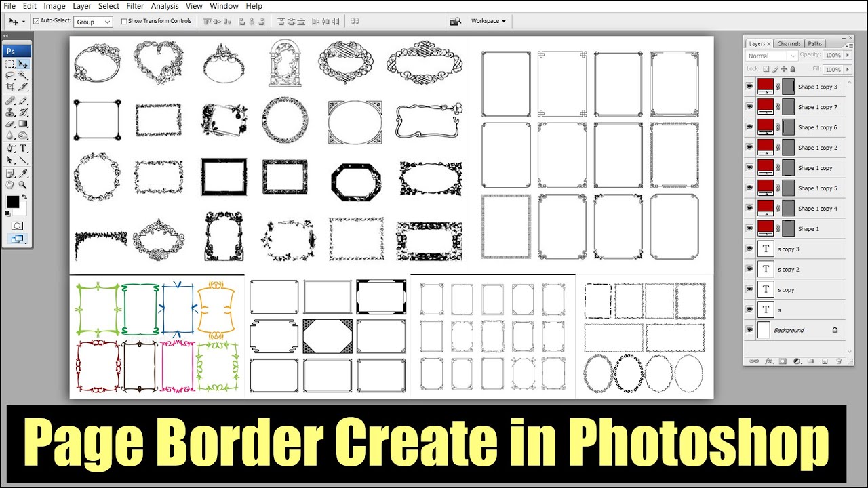The height and width of the screenshot is (488, 868).
Task: Open the Auto-Select Group dropdown
Action: 94,22
